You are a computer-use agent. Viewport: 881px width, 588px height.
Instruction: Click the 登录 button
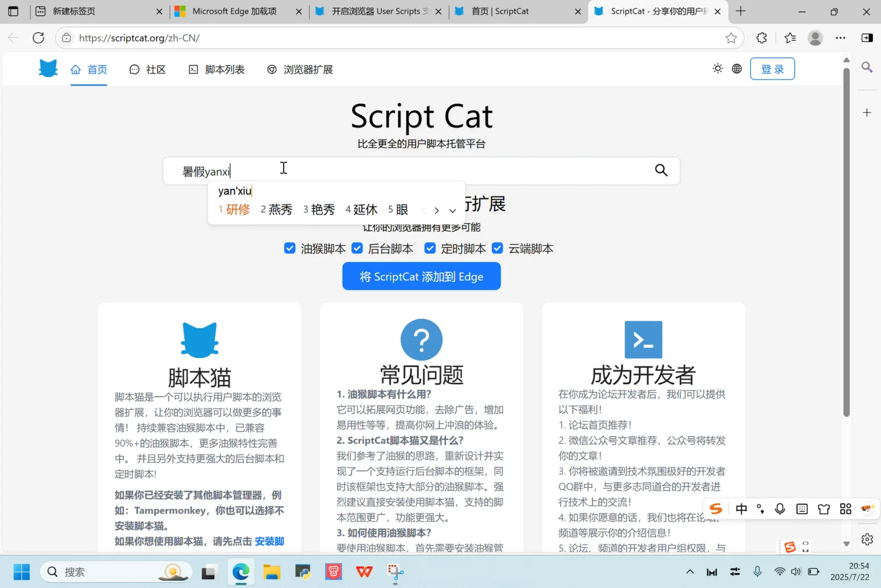pos(772,69)
